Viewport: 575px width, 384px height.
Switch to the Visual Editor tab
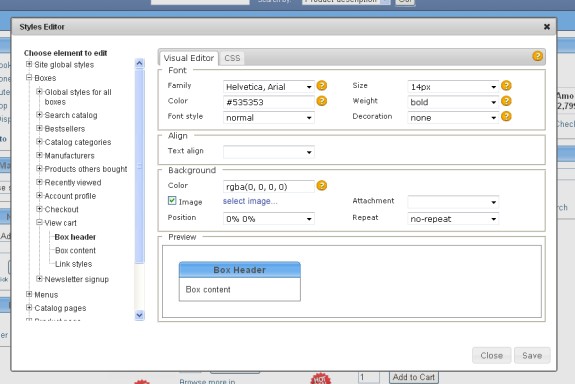pyautogui.click(x=189, y=58)
